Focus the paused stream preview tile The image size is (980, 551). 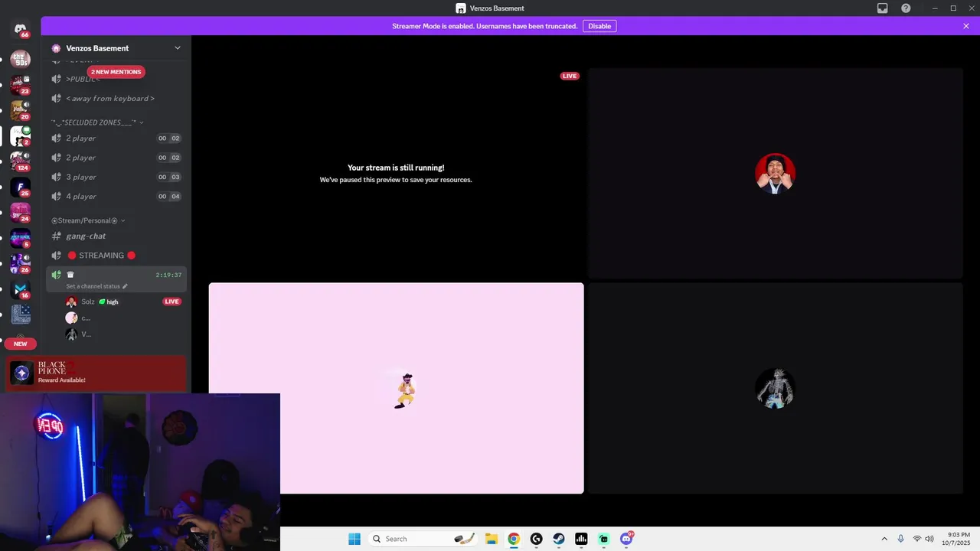point(396,173)
